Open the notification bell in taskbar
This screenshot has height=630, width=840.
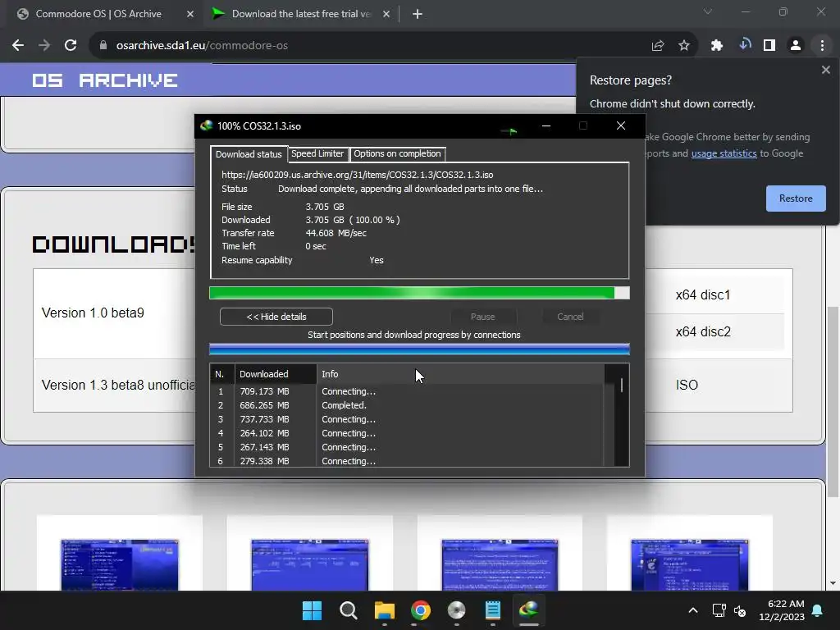(818, 610)
